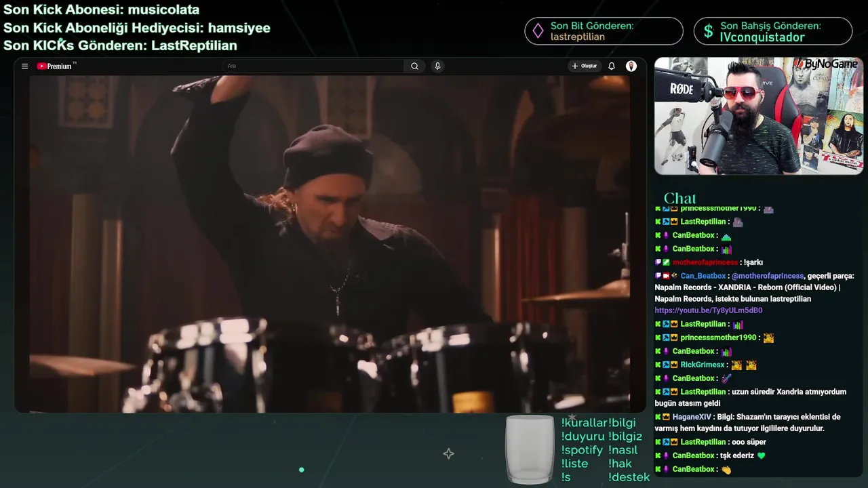Click 'hamsiyee' gift subscriber name
The height and width of the screenshot is (488, 868).
(239, 28)
